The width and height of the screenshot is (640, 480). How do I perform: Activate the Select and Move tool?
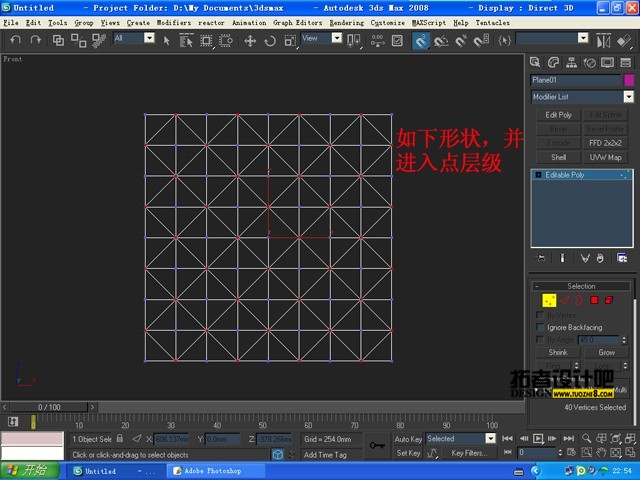point(250,40)
